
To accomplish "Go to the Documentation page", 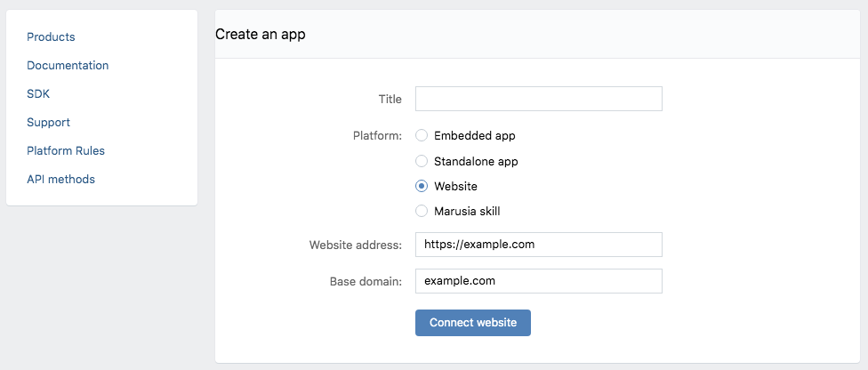I will 68,65.
